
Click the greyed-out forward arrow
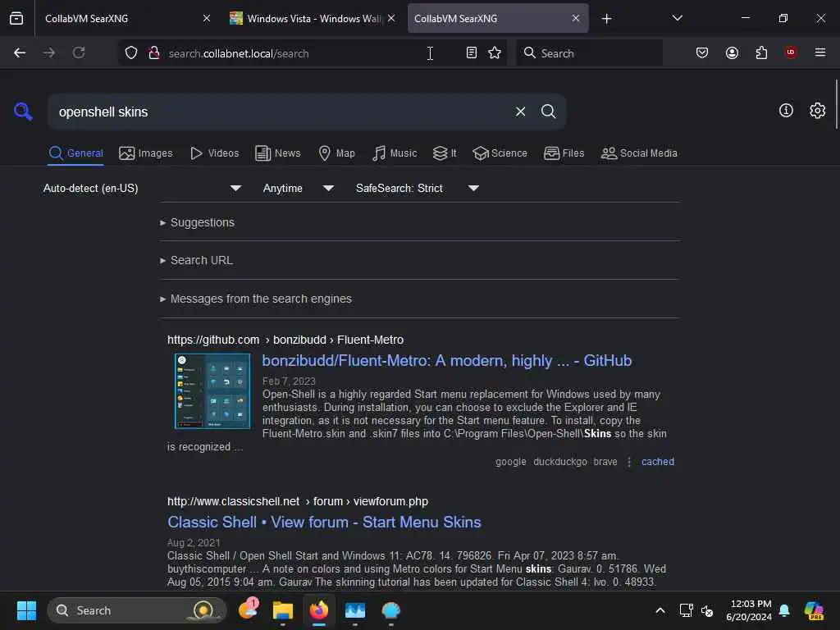[x=49, y=53]
